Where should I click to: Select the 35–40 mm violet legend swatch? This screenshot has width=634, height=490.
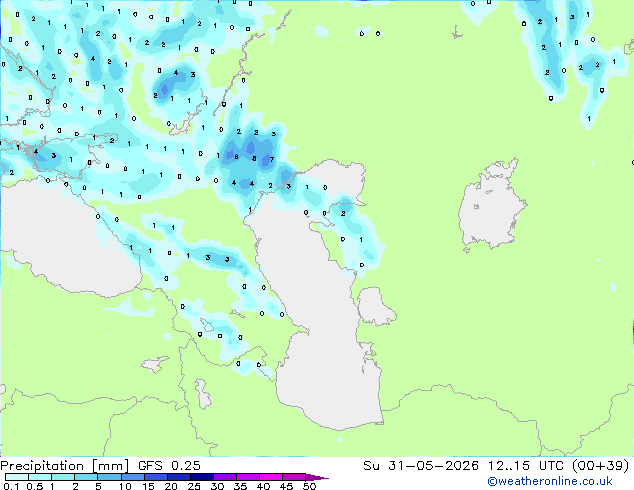[x=247, y=477]
